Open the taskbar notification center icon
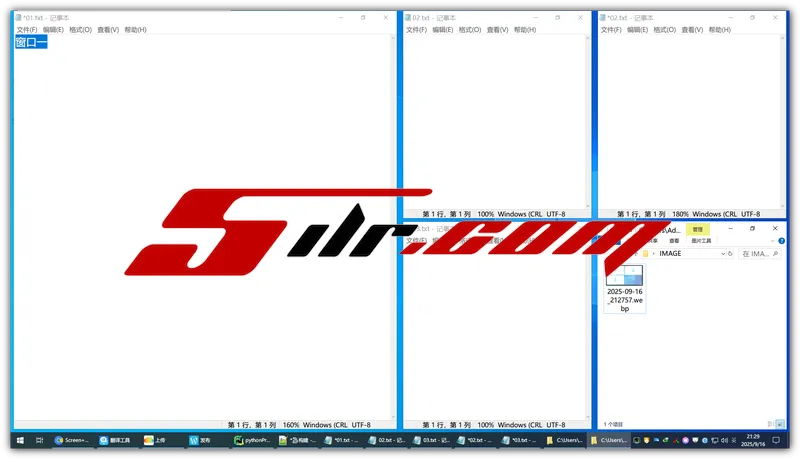Viewport: 800px width, 459px height. 776,440
